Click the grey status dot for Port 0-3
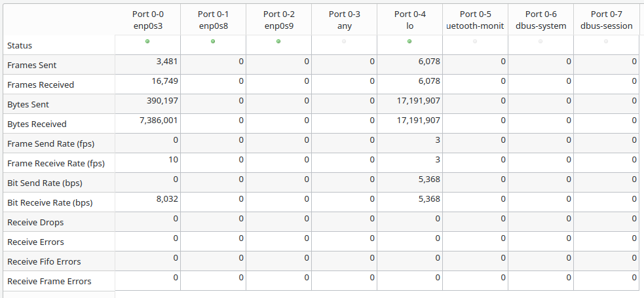Viewport: 644px width, 298px height. [x=344, y=41]
